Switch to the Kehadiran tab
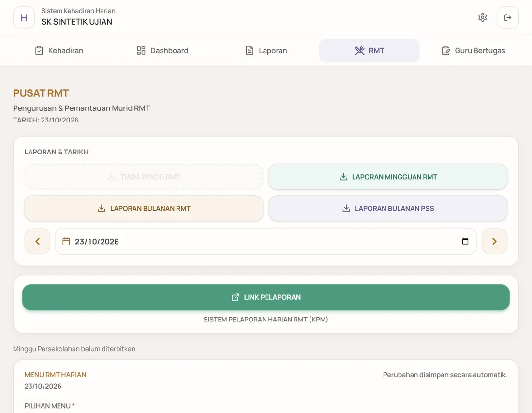 coord(59,51)
